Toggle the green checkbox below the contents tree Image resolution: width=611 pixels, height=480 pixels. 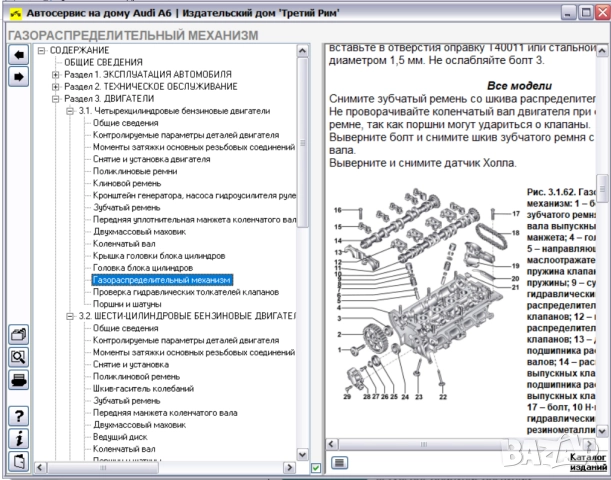pos(316,467)
